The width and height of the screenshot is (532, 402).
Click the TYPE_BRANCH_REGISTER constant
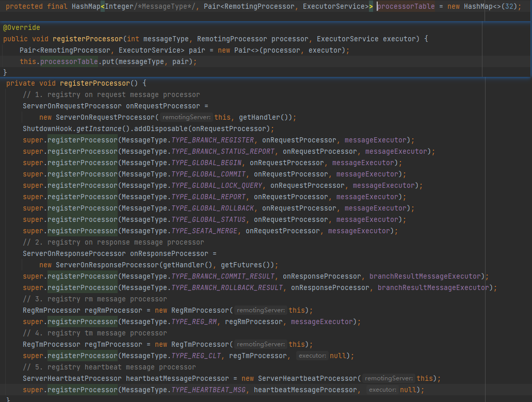(213, 140)
